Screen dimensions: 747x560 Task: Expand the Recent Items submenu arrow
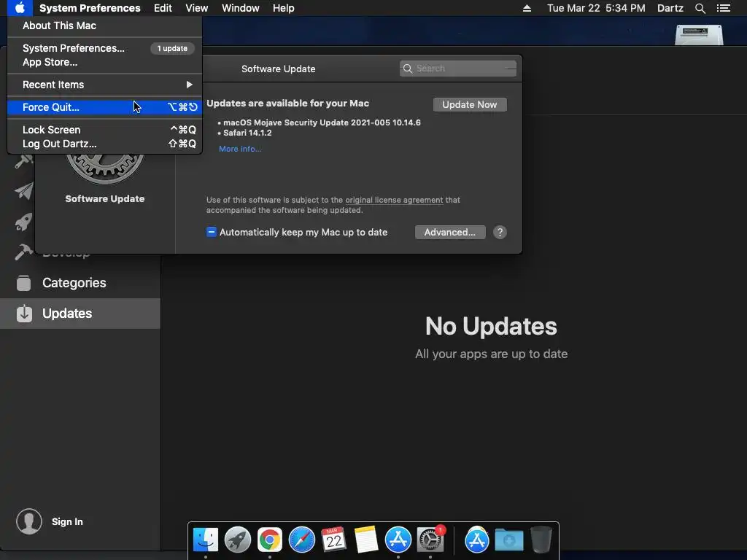(190, 85)
